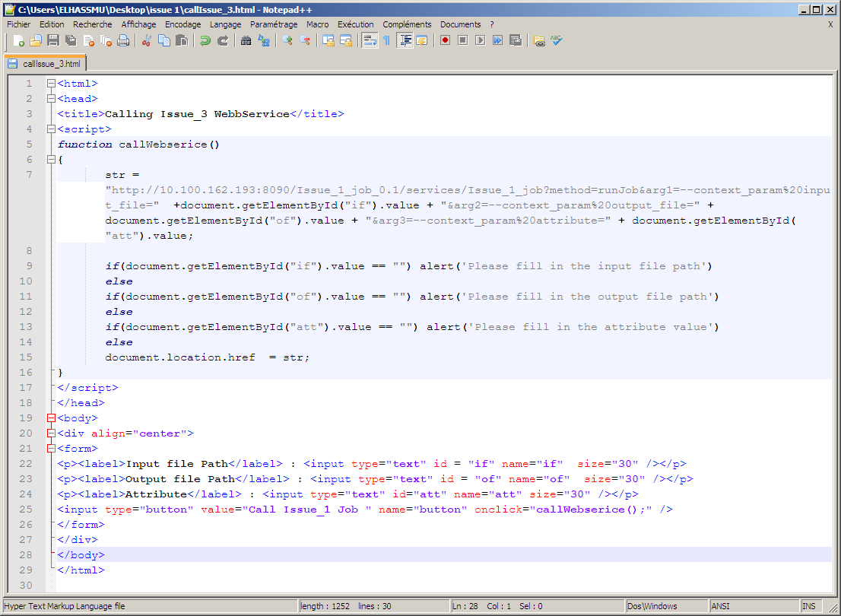The image size is (841, 616).
Task: Click the Ln : 28 status text
Action: coord(465,606)
